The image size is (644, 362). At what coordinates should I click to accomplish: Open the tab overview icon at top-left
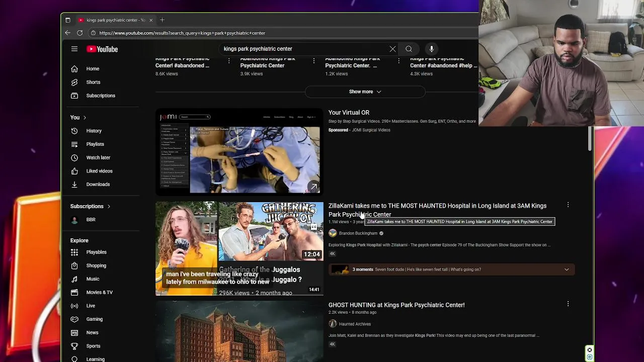coord(67,20)
